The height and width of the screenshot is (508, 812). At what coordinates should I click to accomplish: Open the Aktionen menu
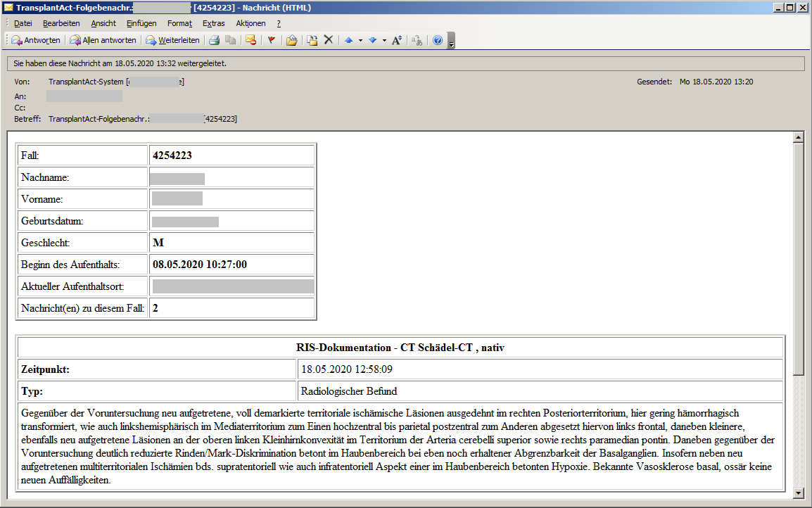[250, 23]
